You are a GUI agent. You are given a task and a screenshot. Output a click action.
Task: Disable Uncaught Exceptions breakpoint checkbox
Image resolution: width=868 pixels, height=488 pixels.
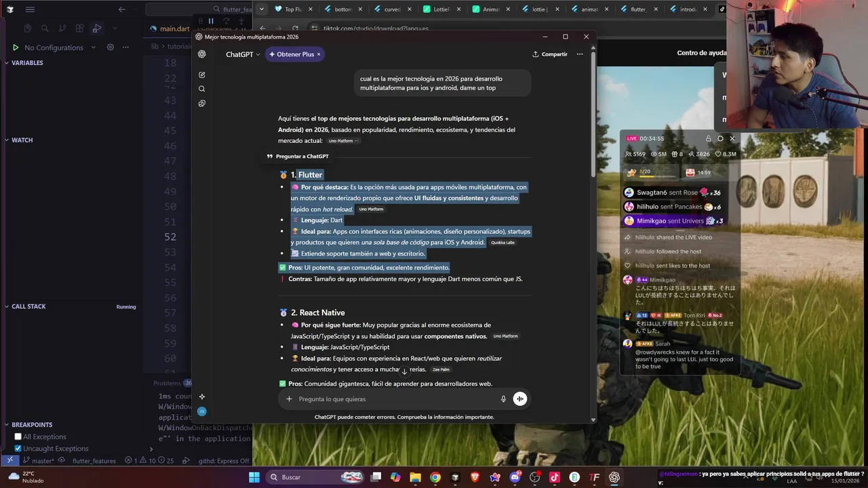[18, 449]
